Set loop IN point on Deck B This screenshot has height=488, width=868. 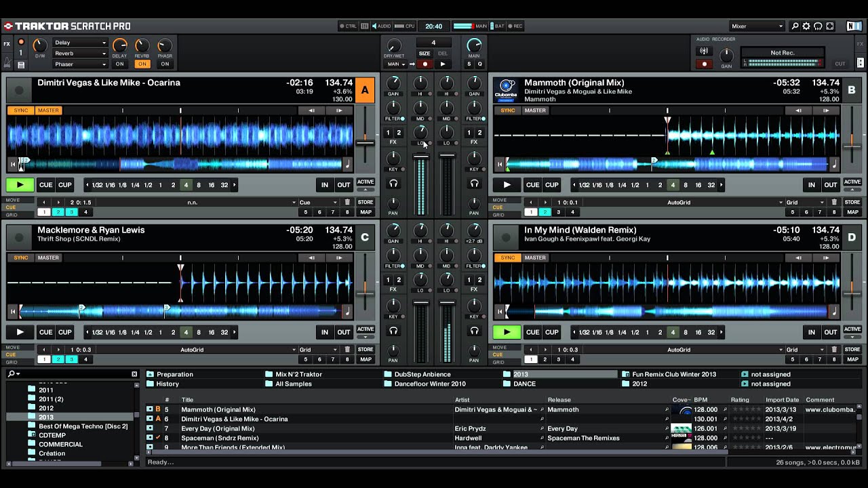[812, 185]
